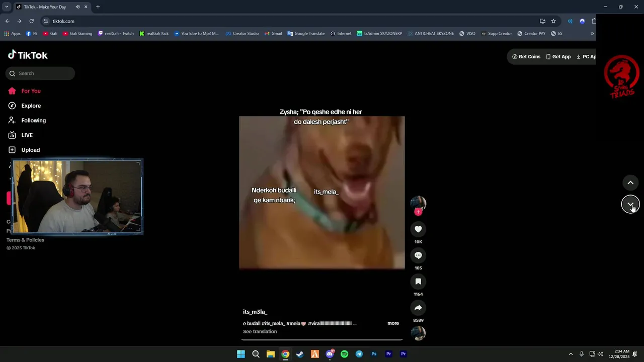This screenshot has height=362, width=644.
Task: Close the TikTok browser tab
Action: pos(86,7)
